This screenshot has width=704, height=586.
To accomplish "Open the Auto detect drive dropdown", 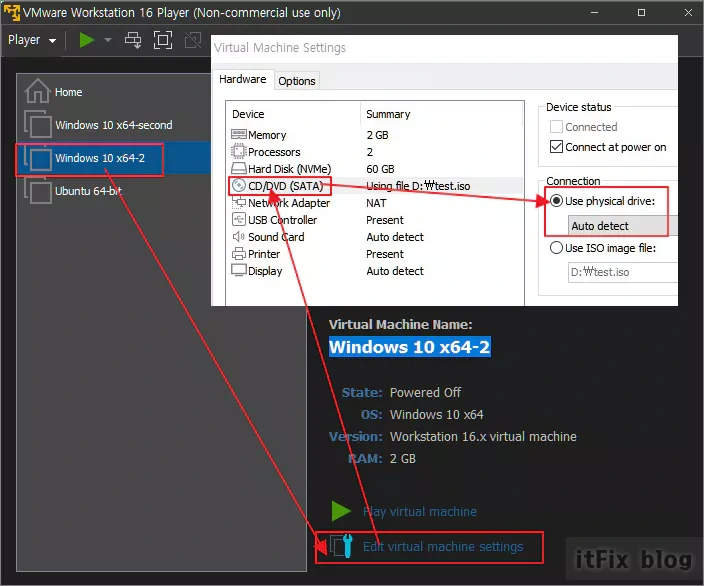I will [623, 226].
